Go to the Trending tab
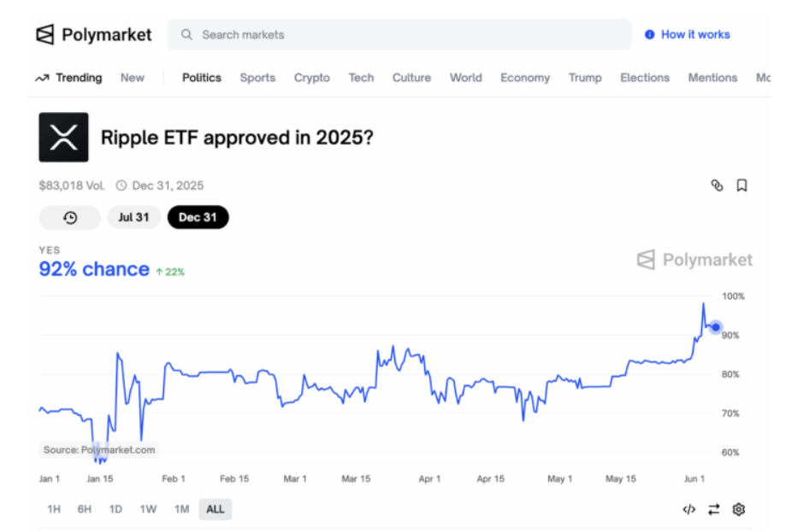Image resolution: width=809 pixels, height=532 pixels. [68, 77]
